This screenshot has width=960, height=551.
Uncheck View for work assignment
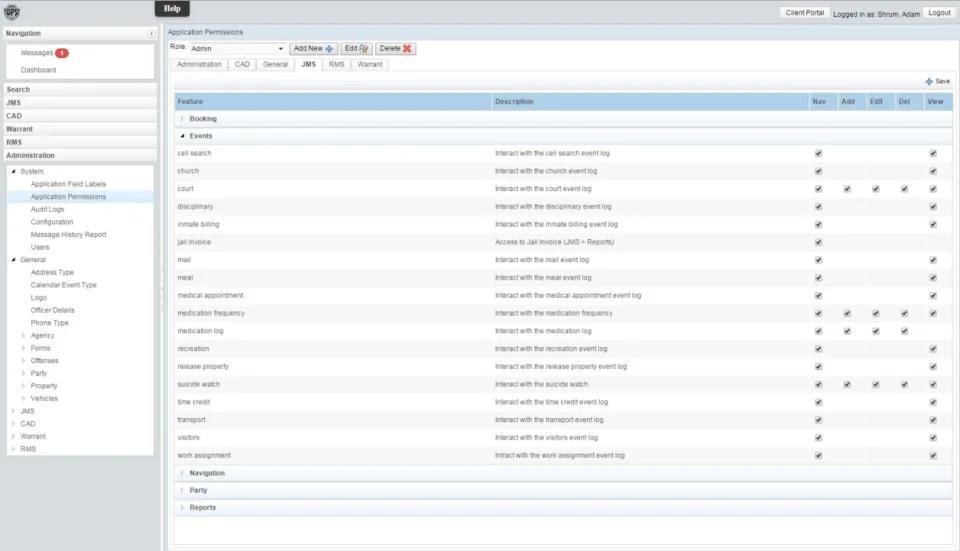(x=933, y=455)
